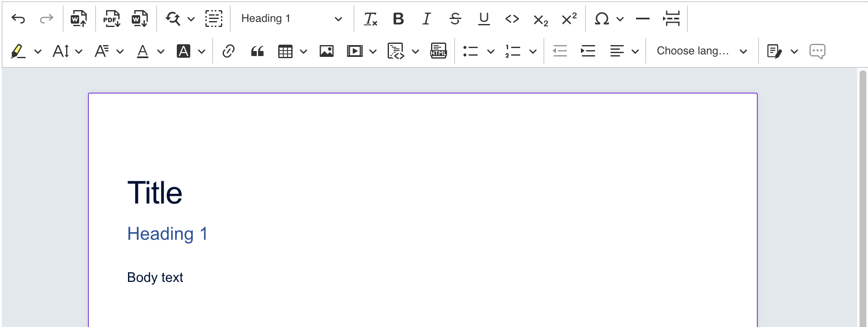Expand Find and replace options arrow
The height and width of the screenshot is (327, 868).
[x=191, y=19]
